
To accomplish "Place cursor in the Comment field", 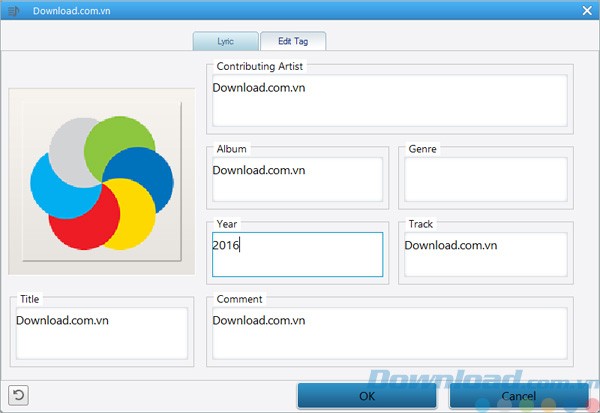I will [389, 332].
